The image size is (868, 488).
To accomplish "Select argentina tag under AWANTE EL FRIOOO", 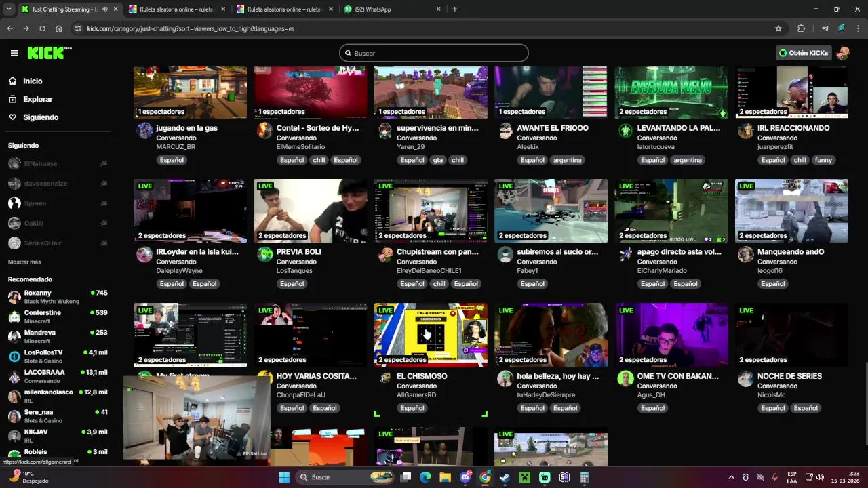I will (567, 160).
